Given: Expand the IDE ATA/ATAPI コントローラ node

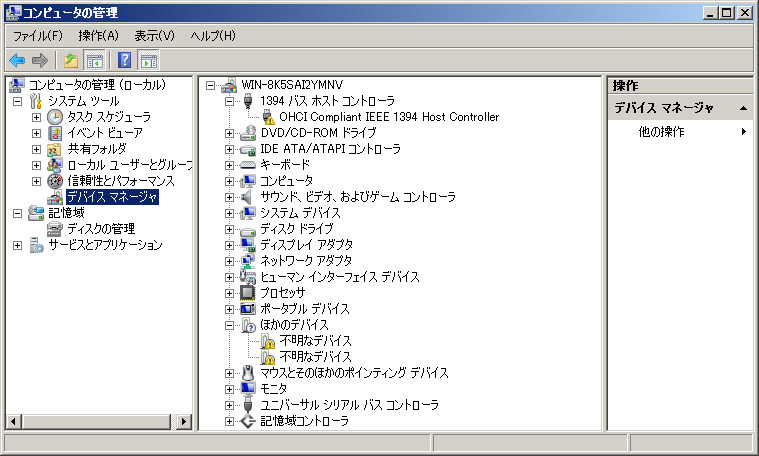Looking at the screenshot, I should [229, 149].
